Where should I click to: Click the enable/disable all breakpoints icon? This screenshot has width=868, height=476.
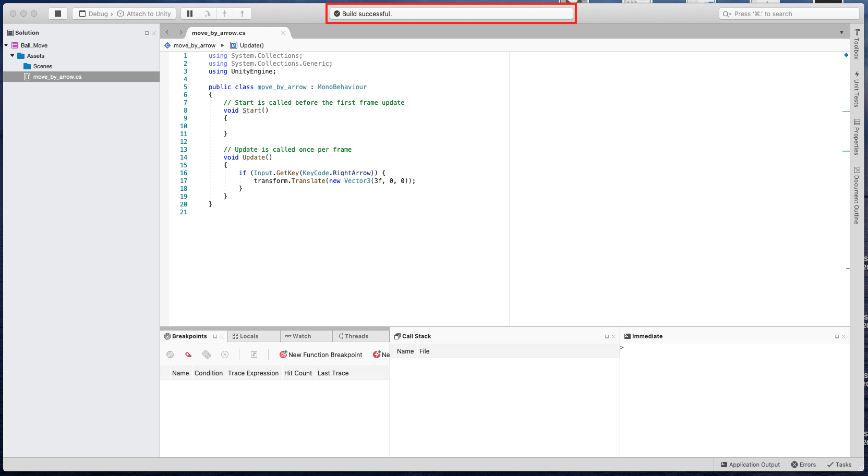tap(207, 355)
